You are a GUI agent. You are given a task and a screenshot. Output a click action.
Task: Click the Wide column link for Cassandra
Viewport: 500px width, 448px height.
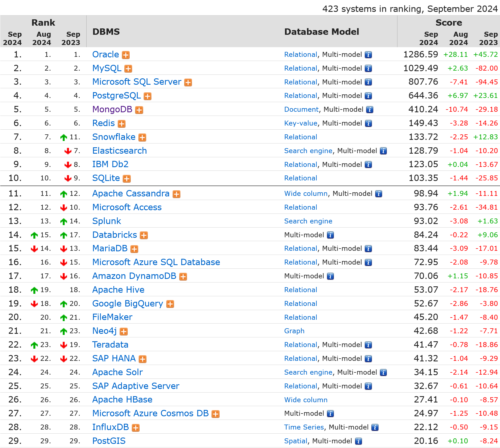(x=306, y=193)
